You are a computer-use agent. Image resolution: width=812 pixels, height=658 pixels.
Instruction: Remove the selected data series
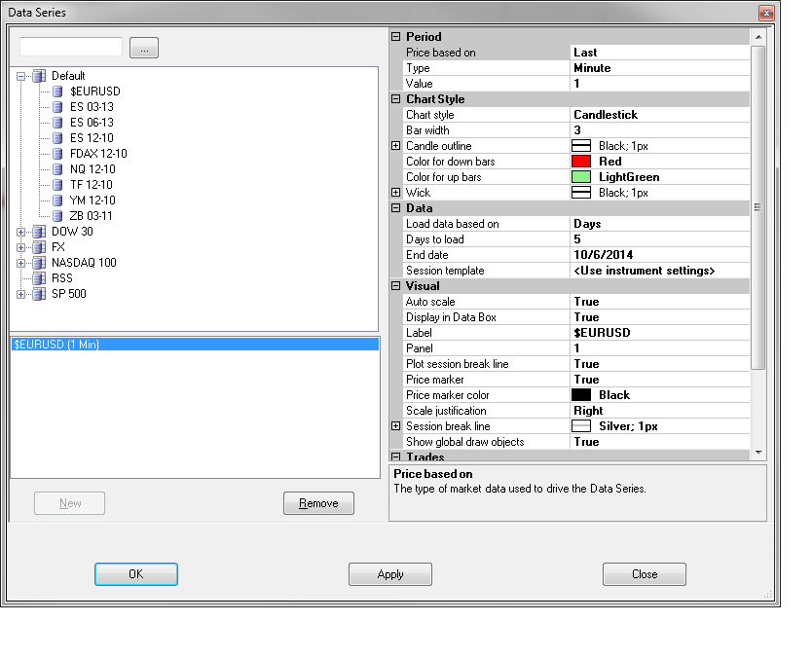318,503
